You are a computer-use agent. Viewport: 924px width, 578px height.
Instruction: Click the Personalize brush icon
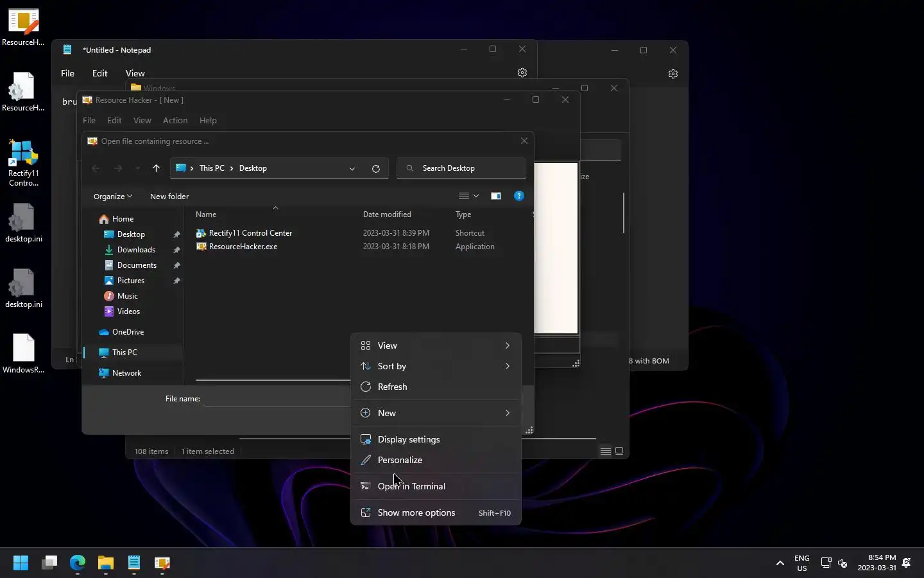(x=366, y=460)
